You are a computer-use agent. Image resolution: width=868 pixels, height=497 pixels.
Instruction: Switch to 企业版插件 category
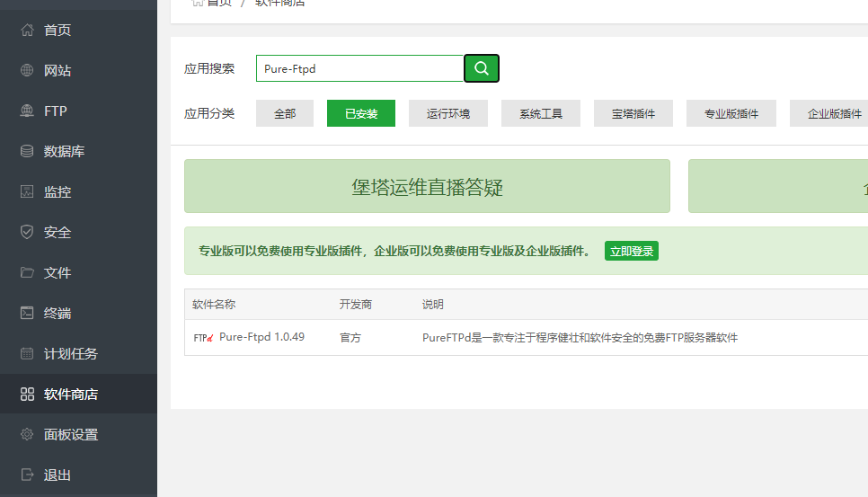tap(828, 113)
